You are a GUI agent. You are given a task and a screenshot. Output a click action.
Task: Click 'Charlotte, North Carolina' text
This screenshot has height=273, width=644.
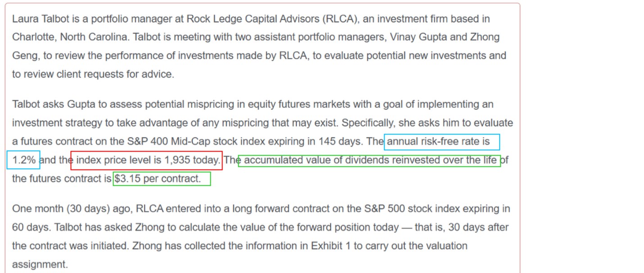click(x=70, y=37)
